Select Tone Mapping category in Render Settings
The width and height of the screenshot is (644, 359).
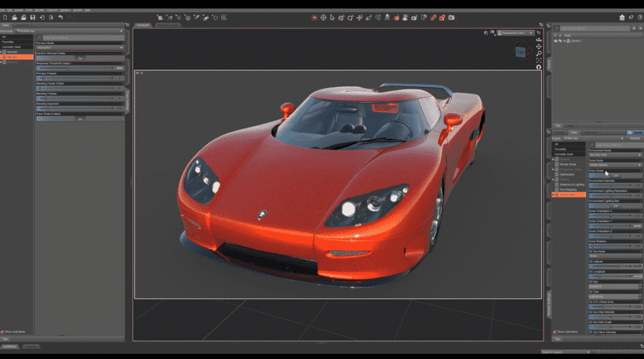569,189
